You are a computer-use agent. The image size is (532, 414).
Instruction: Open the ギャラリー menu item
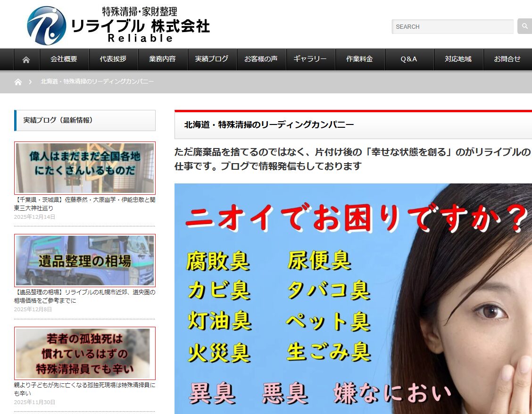(310, 59)
